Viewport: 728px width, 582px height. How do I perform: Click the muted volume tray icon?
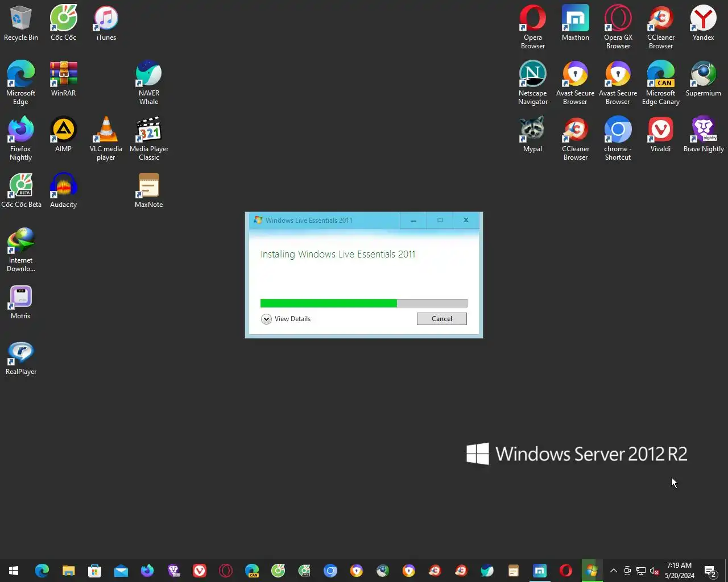(x=655, y=571)
